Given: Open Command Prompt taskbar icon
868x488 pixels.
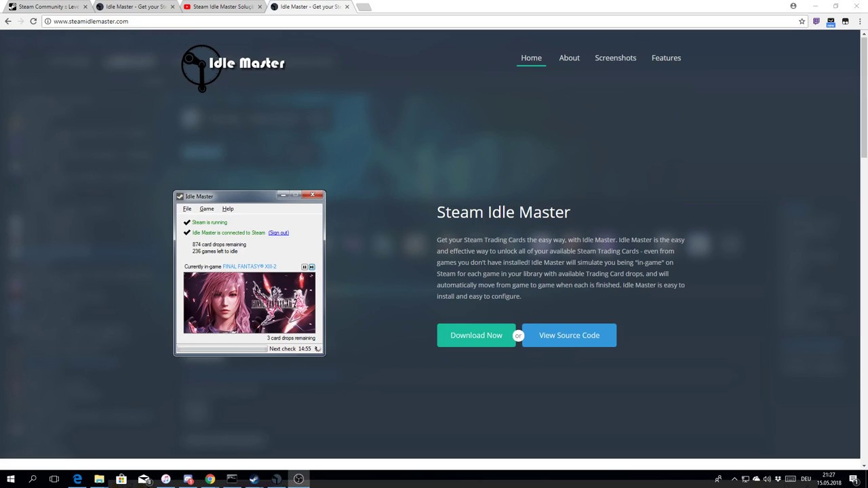Looking at the screenshot, I should 232,479.
